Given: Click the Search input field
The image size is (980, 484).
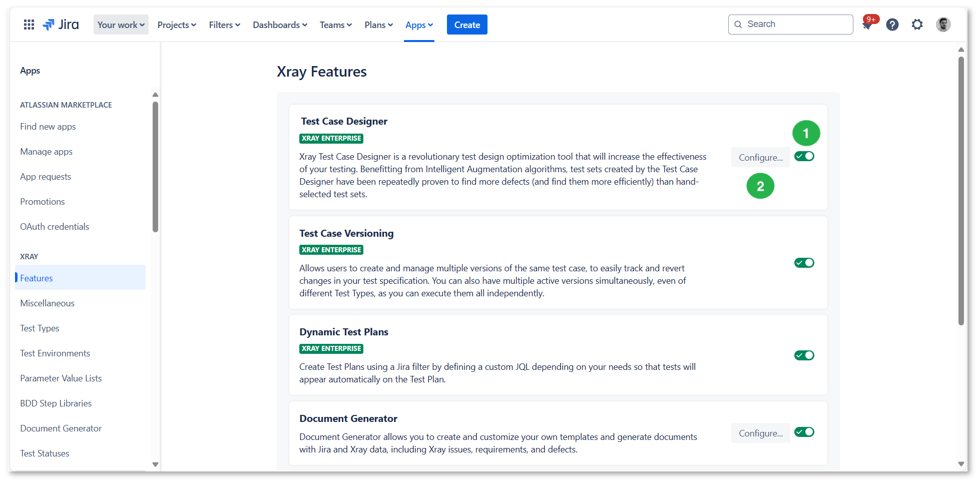Looking at the screenshot, I should pos(790,25).
